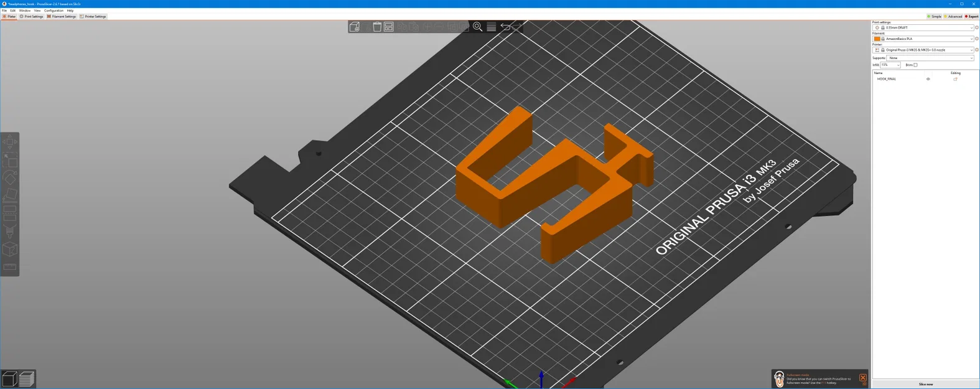Click the Add instance plus icon
This screenshot has height=389, width=980.
tap(427, 27)
